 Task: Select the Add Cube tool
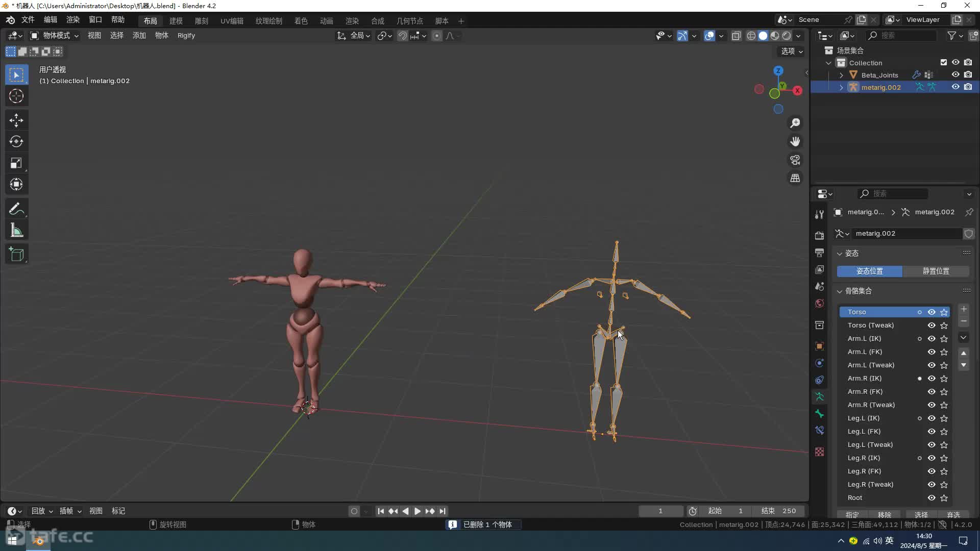coord(16,255)
